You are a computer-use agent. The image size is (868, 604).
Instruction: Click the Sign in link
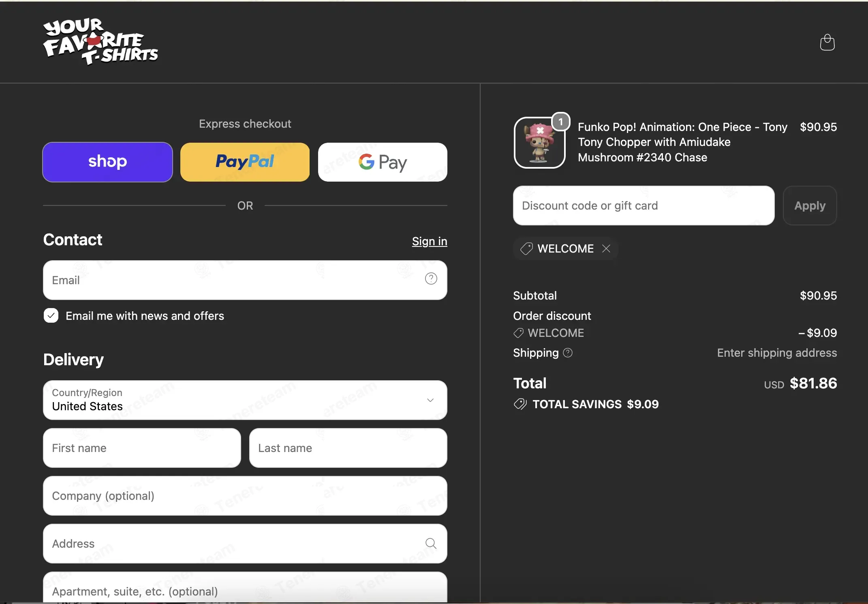point(430,241)
